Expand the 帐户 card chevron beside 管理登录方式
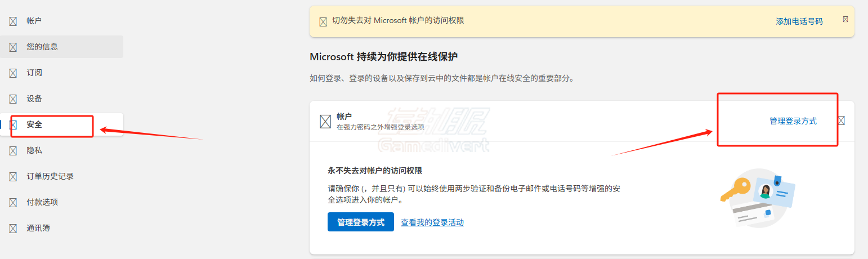Screen dimensions: 868x259 click(x=842, y=120)
